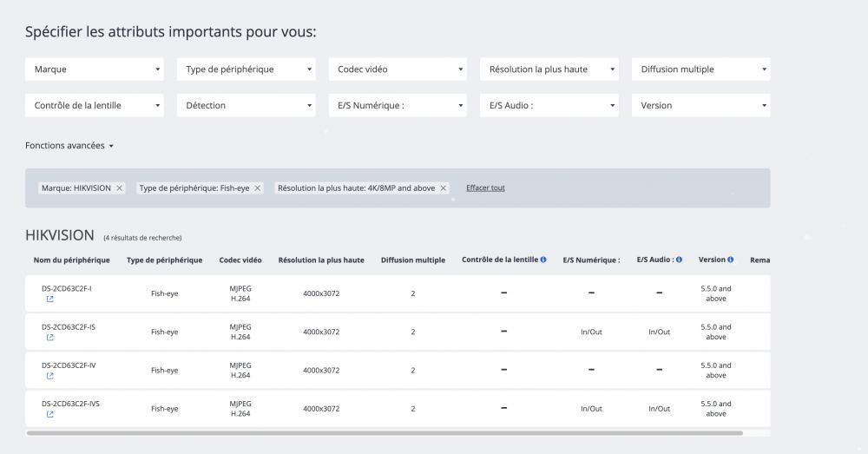Viewport: 868px width, 454px height.
Task: Open the DS-2CD63C2F-IVS device name link
Action: tap(70, 404)
